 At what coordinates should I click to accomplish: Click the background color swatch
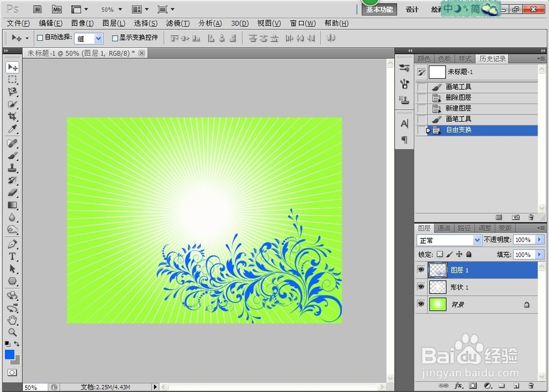click(17, 361)
